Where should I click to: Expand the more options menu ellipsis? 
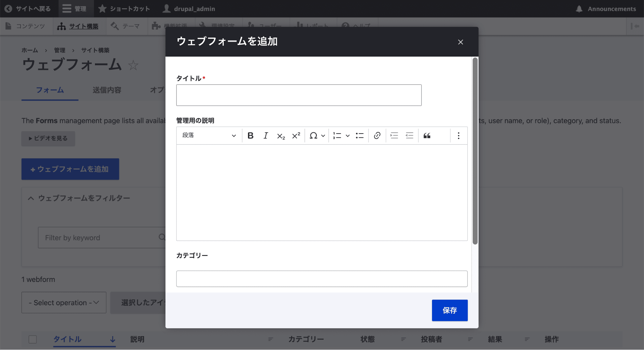458,136
